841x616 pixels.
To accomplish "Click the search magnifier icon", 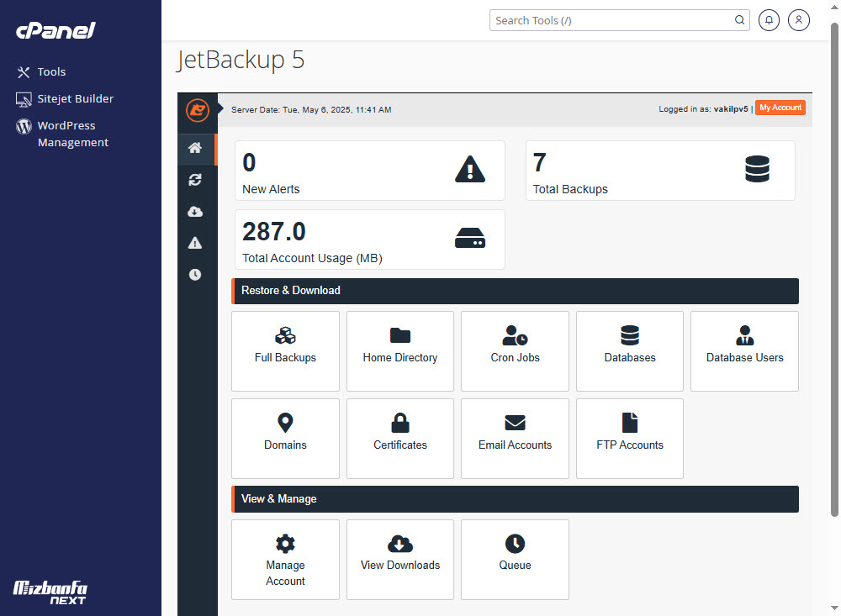I will [x=739, y=20].
